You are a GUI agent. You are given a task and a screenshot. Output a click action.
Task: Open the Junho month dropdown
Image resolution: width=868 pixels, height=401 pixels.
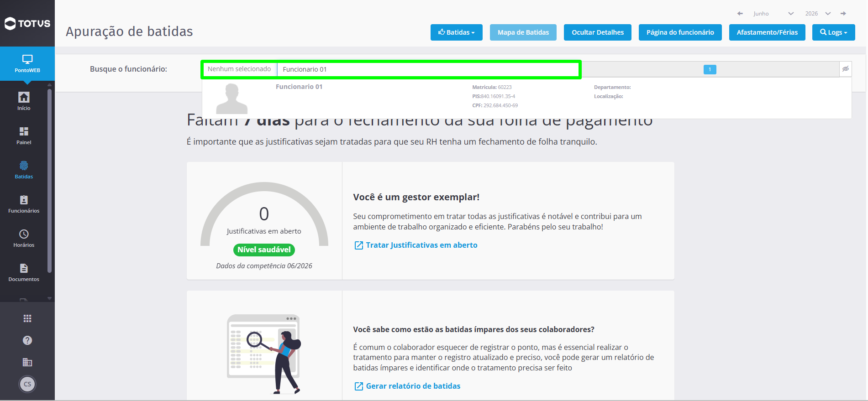(773, 14)
